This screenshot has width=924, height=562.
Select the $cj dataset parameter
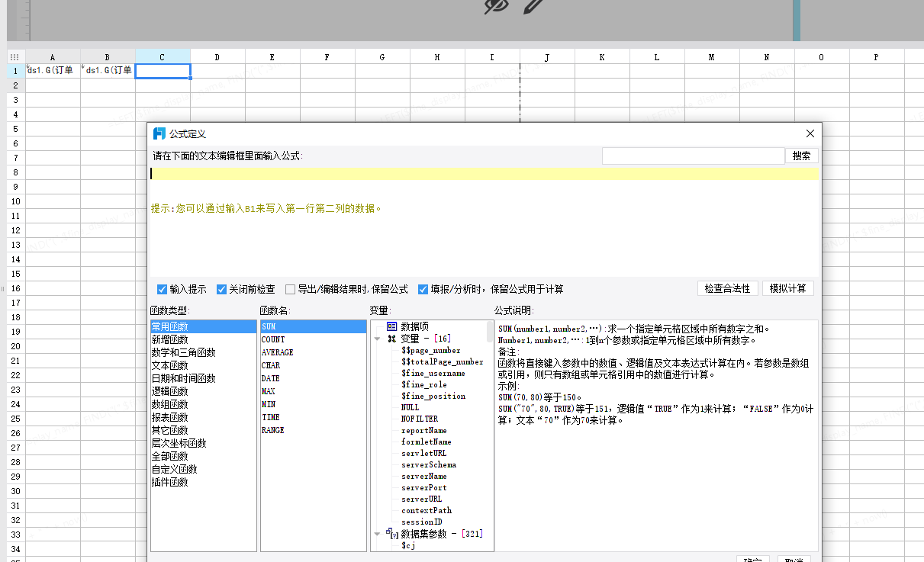tap(408, 545)
